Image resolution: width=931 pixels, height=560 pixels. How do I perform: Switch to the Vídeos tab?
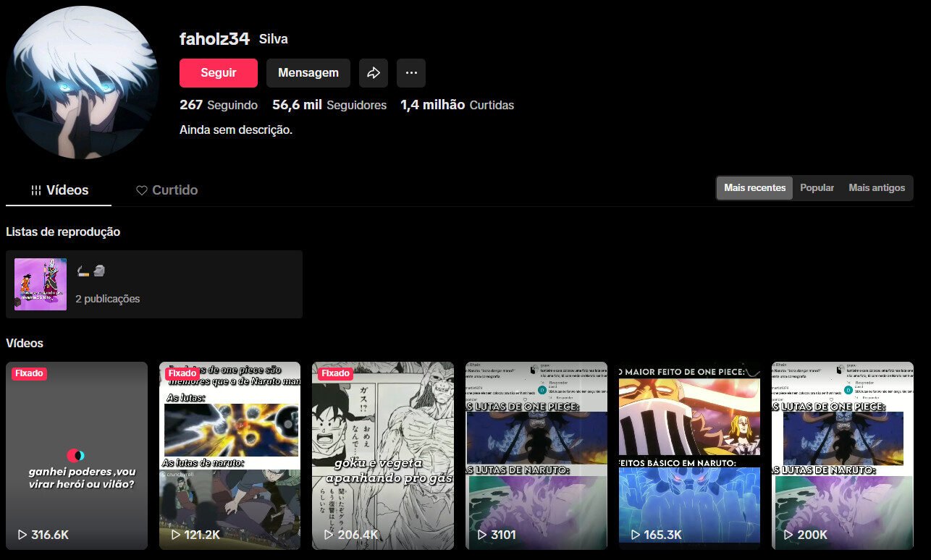point(59,190)
